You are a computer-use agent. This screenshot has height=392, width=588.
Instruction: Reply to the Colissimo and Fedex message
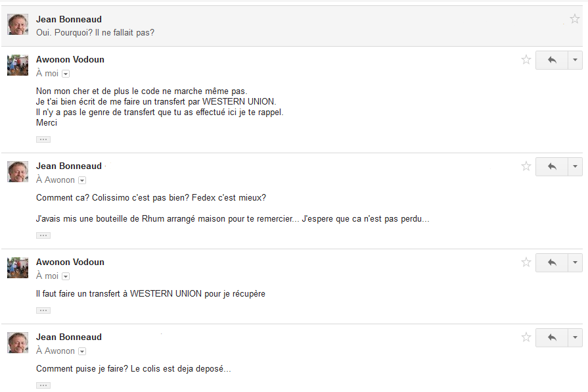point(552,166)
